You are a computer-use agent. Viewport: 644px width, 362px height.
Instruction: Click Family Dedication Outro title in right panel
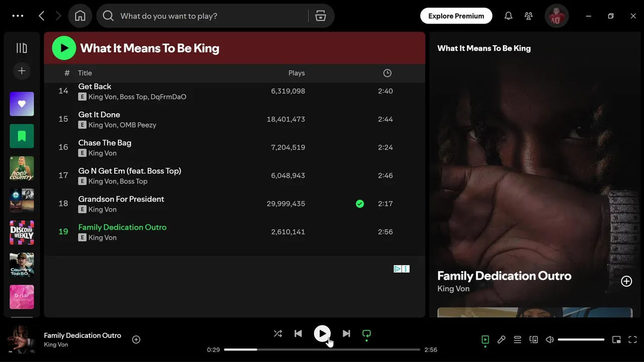coord(504,276)
